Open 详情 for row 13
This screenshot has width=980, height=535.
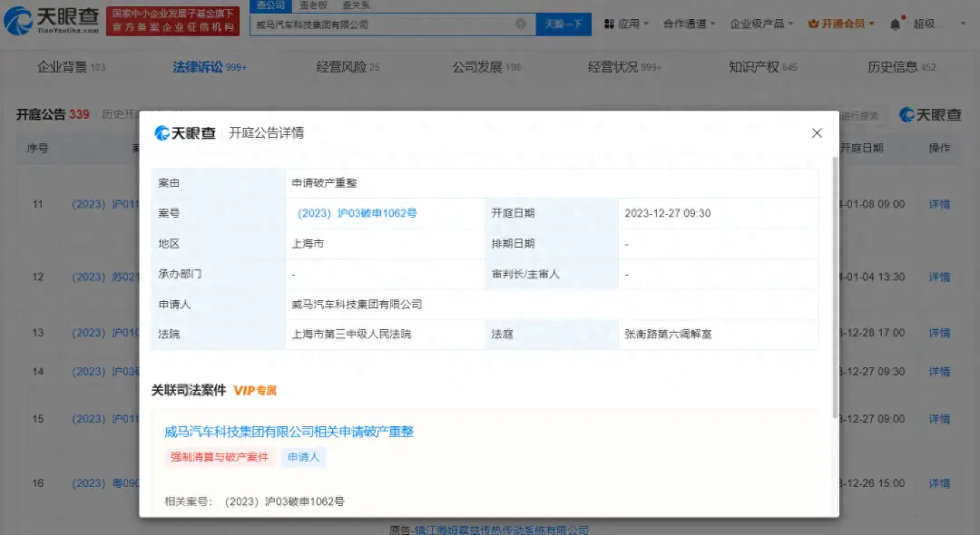(x=939, y=333)
